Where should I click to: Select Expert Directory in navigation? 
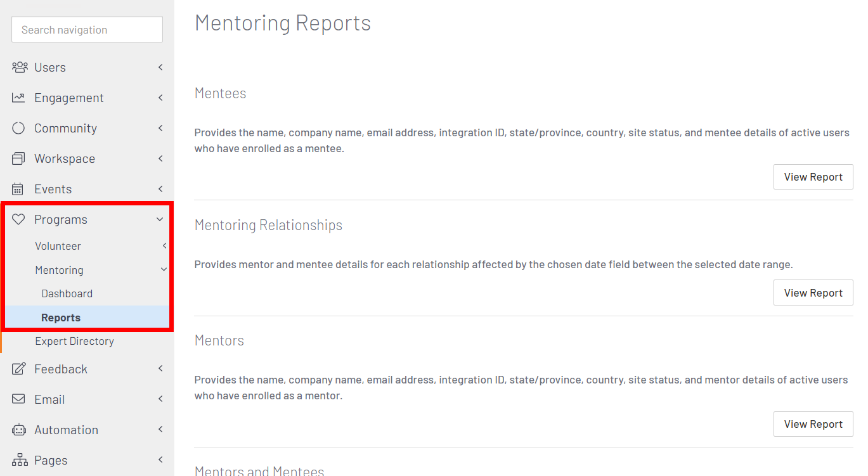[74, 341]
